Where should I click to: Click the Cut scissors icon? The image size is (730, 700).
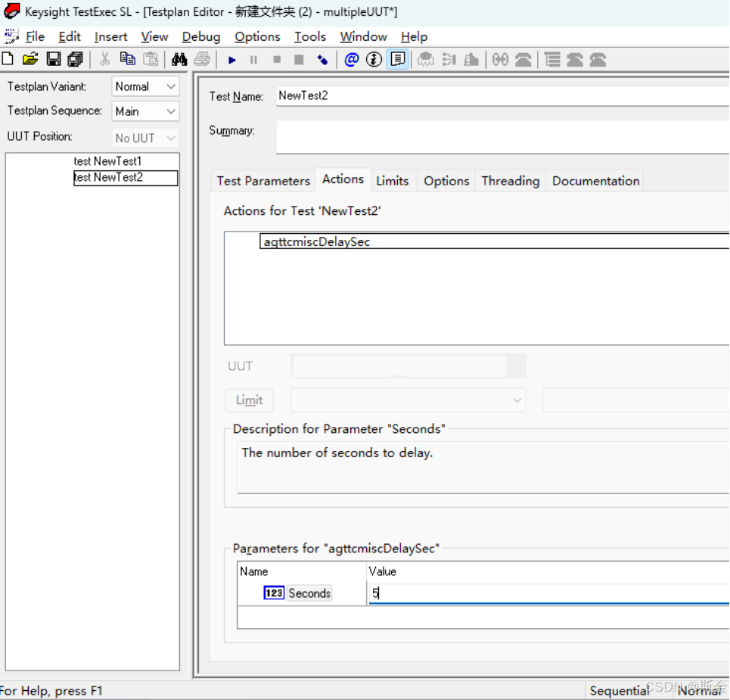pos(104,59)
